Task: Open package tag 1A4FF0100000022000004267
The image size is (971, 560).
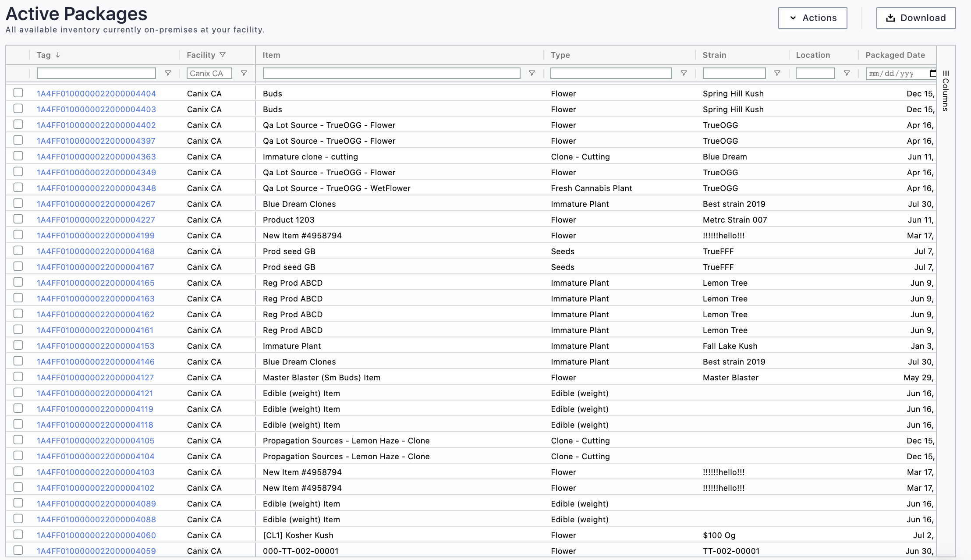Action: coord(96,204)
